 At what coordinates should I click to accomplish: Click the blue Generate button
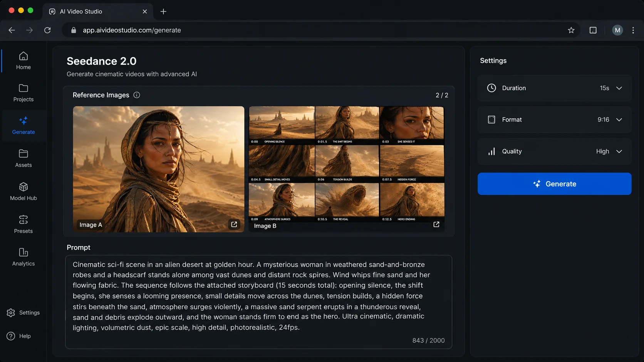(x=554, y=184)
